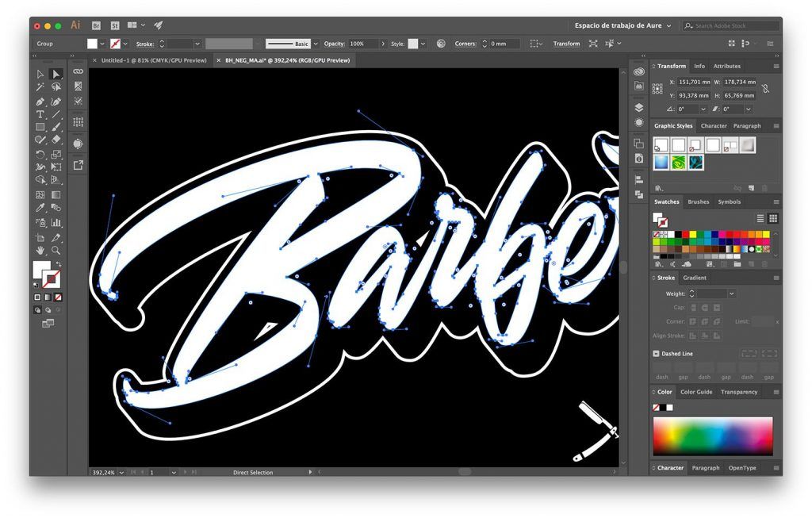
Task: Toggle constrain width and height proportions
Action: click(x=765, y=89)
